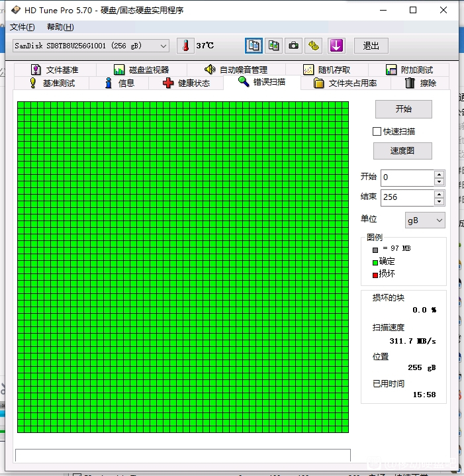Click the green 确定 legend square
The image size is (464, 476).
click(x=375, y=263)
